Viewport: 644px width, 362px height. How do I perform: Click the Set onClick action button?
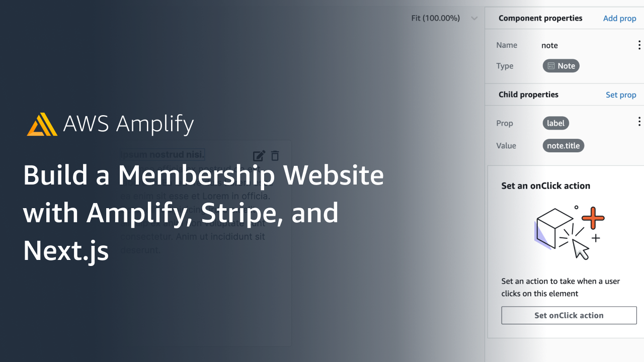(569, 315)
